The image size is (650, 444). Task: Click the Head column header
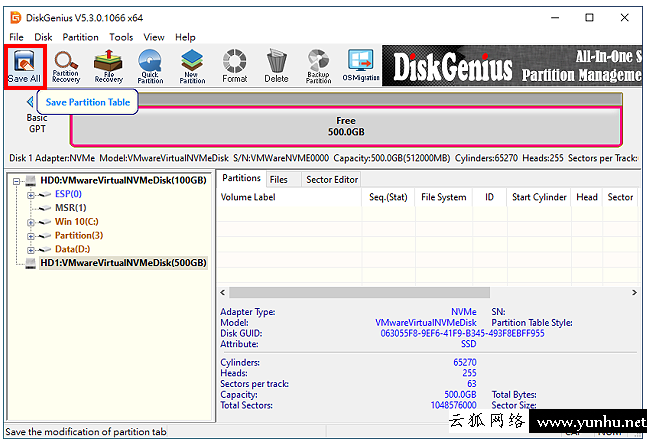(587, 197)
